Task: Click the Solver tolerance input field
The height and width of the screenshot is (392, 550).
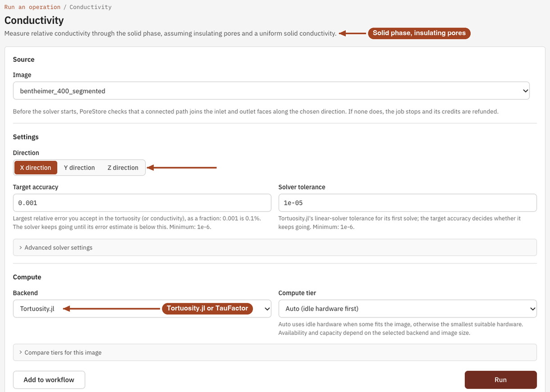Action: (x=408, y=203)
